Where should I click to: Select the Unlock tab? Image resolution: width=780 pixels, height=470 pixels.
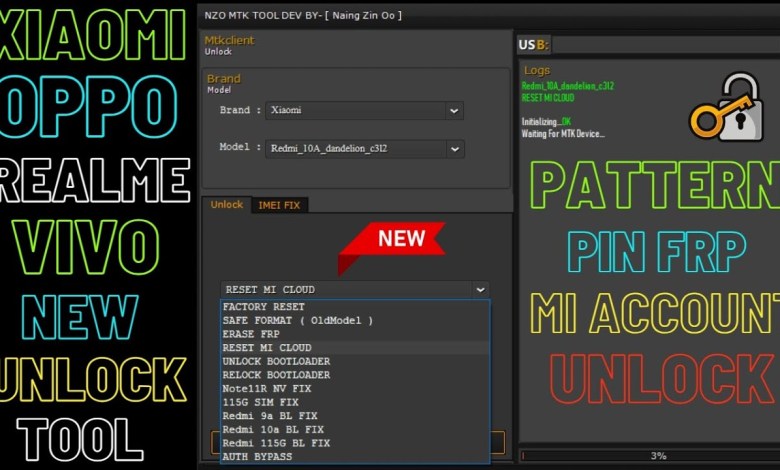pos(226,205)
